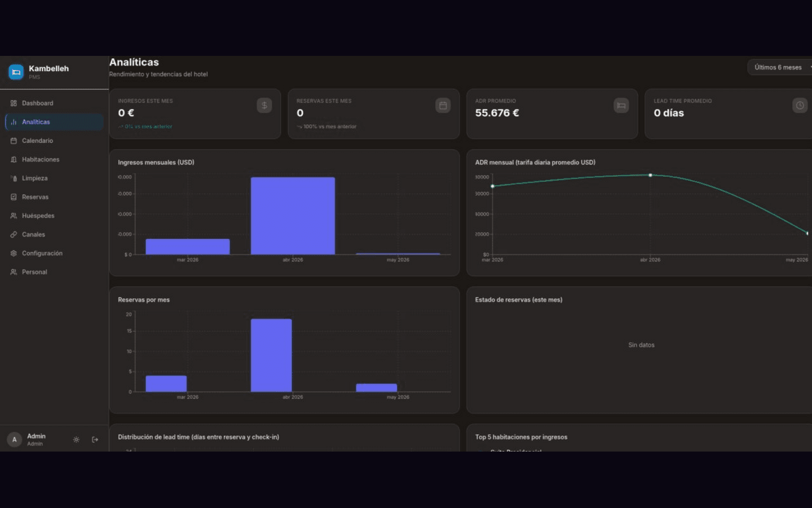
Task: Click the mar 2026 bar in Reservas por mes
Action: coord(166,384)
